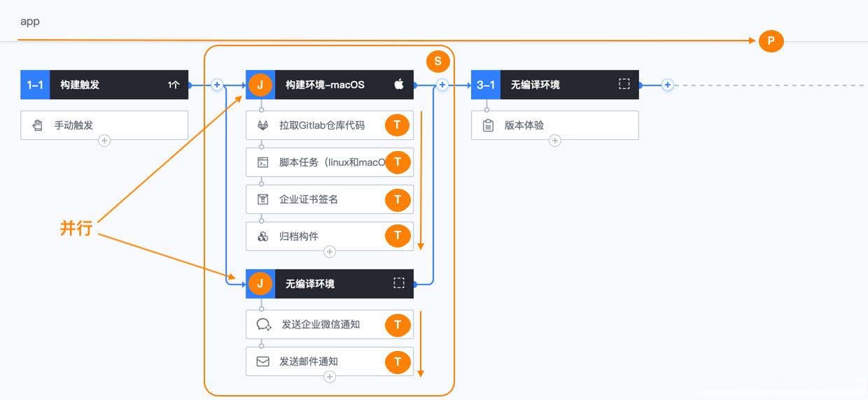Open the 脚本任务 script task

pos(330,162)
